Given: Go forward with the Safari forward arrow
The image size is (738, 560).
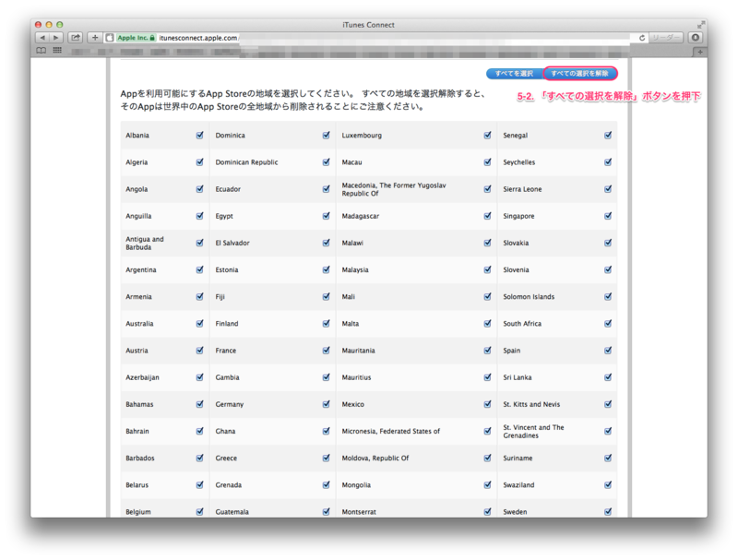Looking at the screenshot, I should [56, 38].
